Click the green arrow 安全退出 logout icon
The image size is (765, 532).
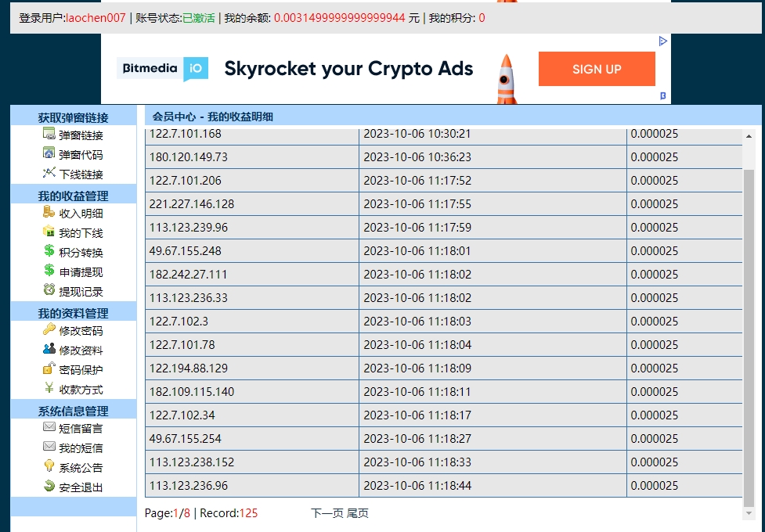pos(49,487)
